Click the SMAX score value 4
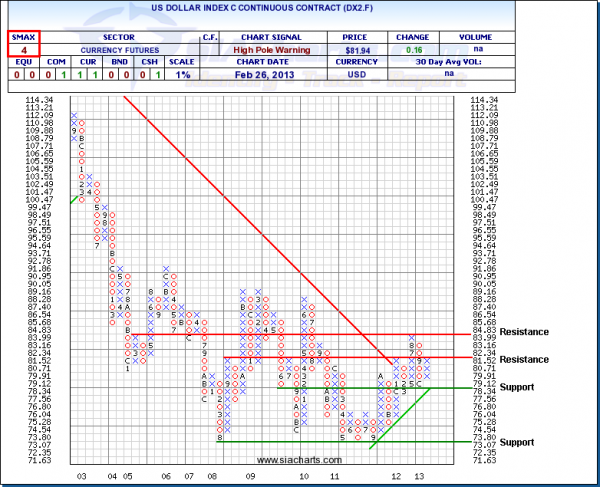The width and height of the screenshot is (600, 487). tap(23, 47)
